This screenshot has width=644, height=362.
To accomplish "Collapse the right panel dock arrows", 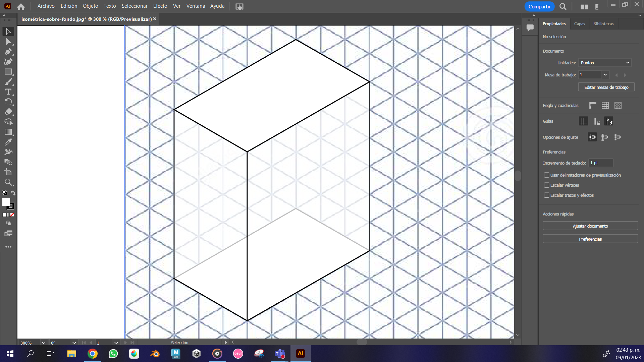I will coord(639,15).
